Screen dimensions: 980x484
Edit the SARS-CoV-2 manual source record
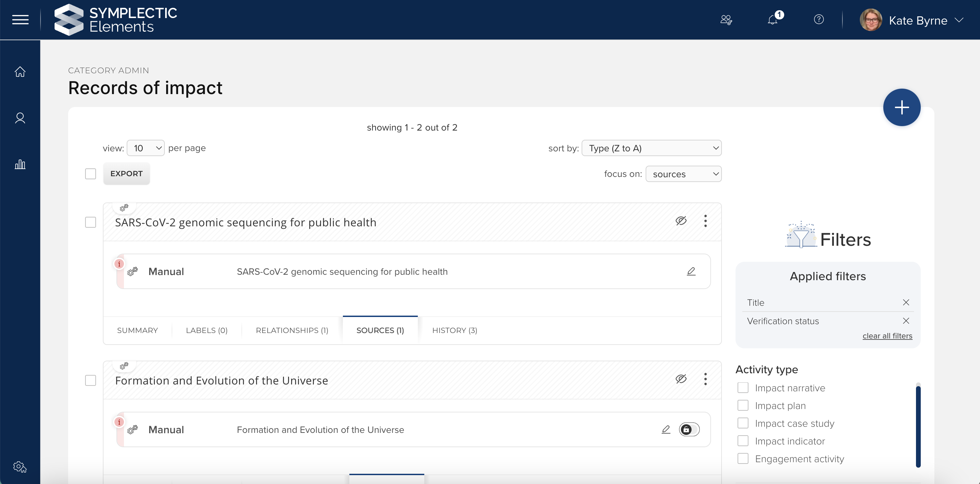click(x=691, y=271)
